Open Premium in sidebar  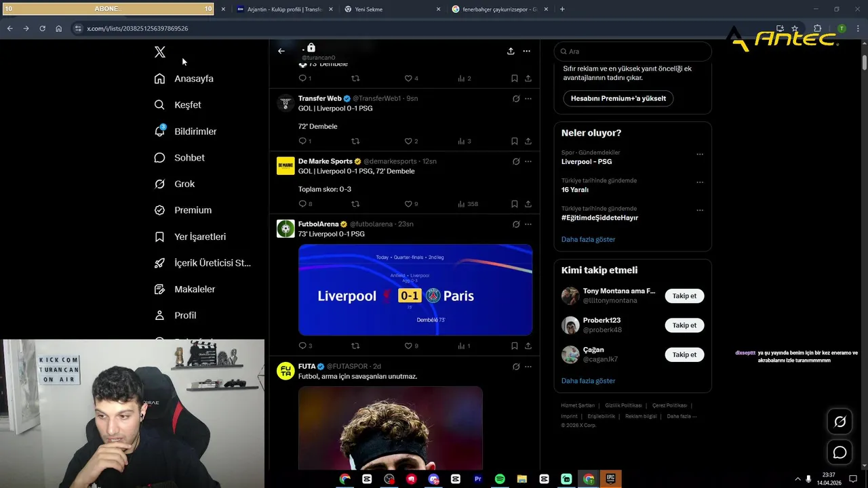coord(182,210)
